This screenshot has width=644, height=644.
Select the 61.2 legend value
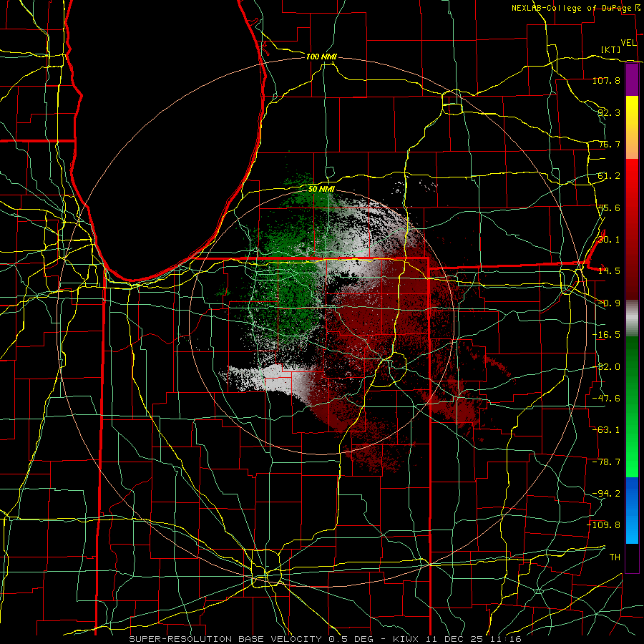coord(609,176)
